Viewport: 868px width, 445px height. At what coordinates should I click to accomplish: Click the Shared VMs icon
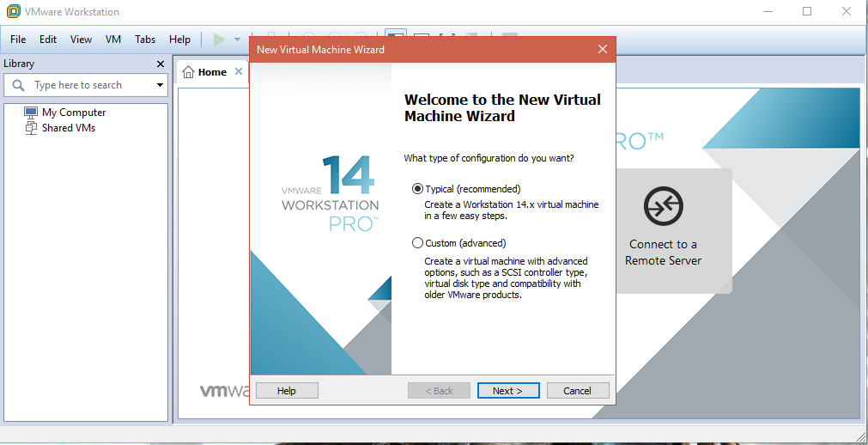31,128
